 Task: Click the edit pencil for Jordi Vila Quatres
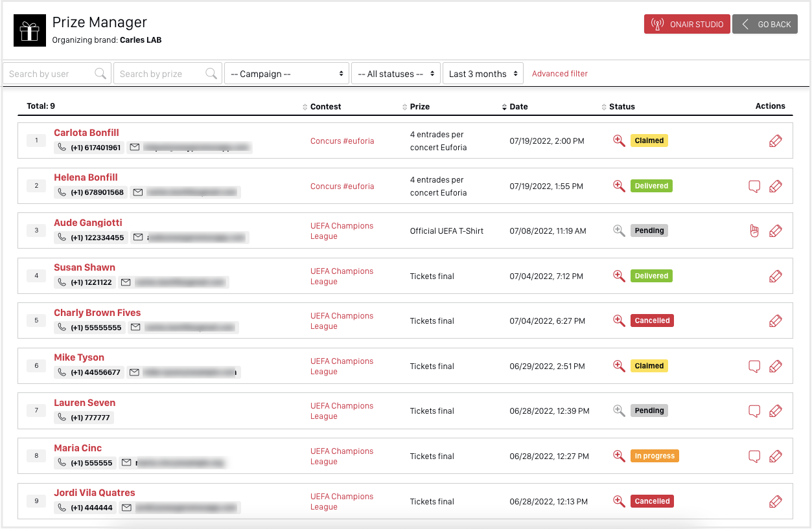point(775,502)
